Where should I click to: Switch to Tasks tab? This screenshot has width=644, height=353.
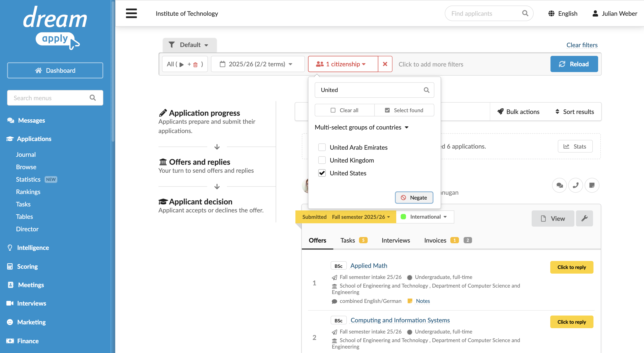coord(353,240)
